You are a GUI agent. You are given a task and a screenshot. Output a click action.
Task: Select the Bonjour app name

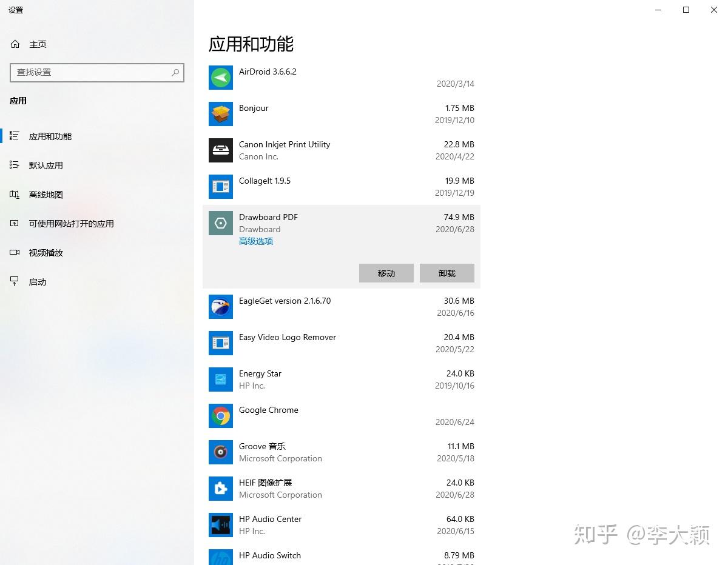(254, 108)
